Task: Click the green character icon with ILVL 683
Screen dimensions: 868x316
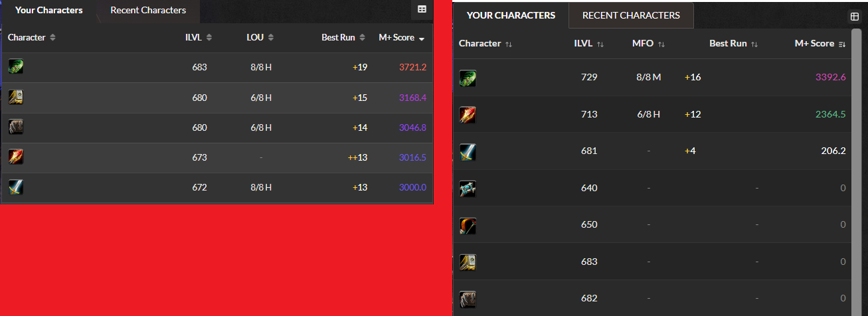Action: point(16,67)
